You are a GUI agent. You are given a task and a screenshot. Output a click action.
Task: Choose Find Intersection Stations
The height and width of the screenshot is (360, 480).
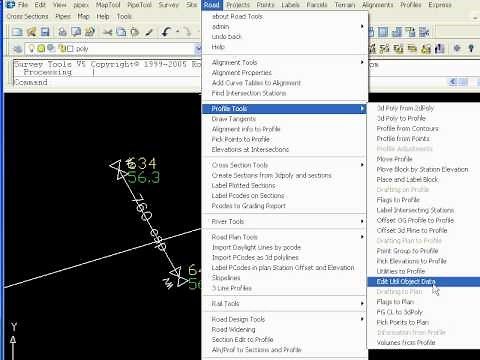click(249, 93)
